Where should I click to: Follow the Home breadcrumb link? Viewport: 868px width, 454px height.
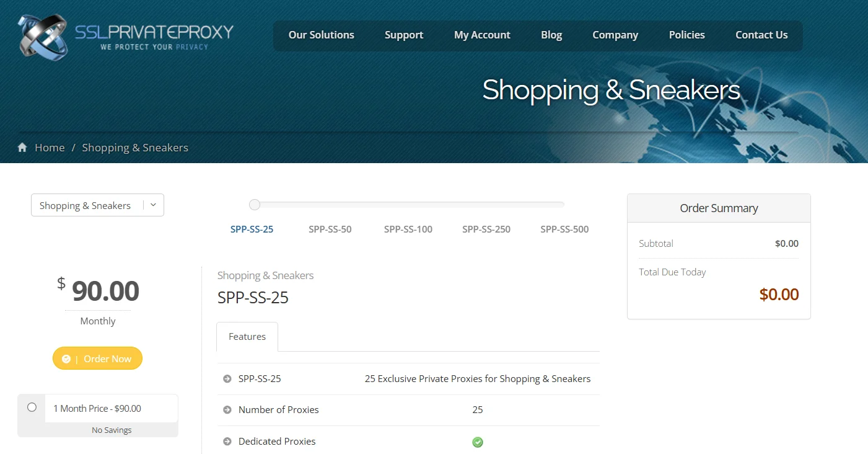tap(50, 148)
